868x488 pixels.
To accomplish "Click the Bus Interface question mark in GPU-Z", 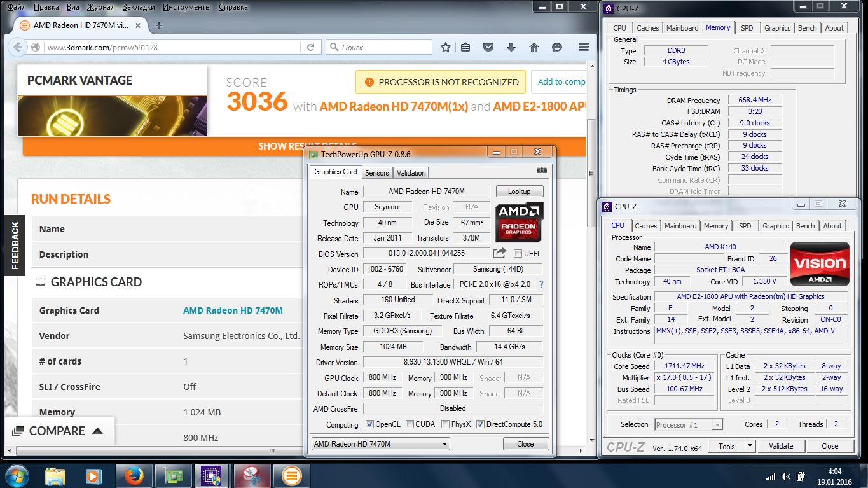I will (541, 285).
